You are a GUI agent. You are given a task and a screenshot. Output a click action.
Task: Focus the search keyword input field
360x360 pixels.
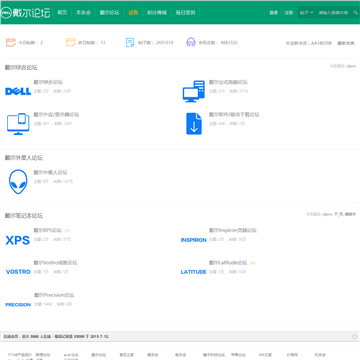334,13
